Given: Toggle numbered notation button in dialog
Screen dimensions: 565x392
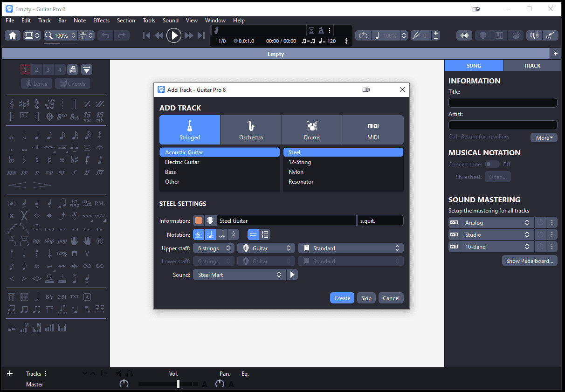Looking at the screenshot, I should coord(233,234).
